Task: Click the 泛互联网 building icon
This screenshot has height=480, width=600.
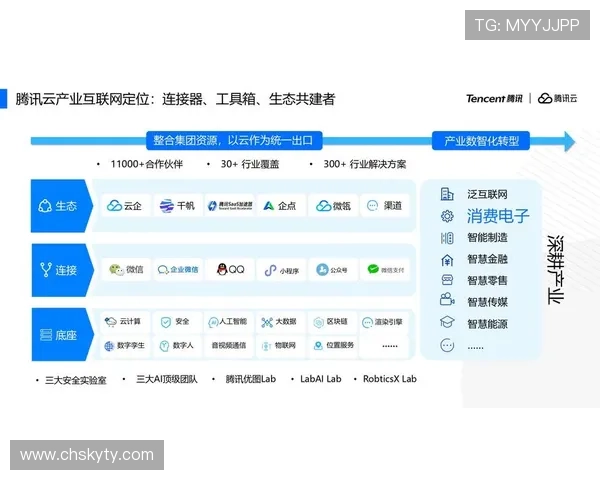Action: pos(447,194)
